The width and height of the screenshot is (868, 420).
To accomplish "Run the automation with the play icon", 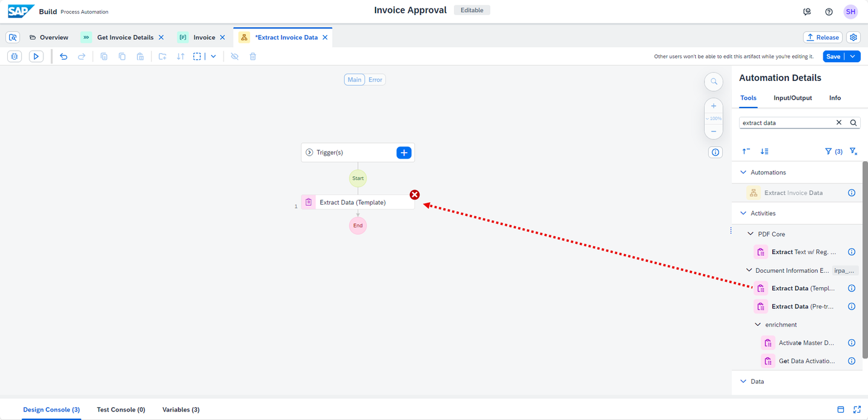I will click(36, 56).
